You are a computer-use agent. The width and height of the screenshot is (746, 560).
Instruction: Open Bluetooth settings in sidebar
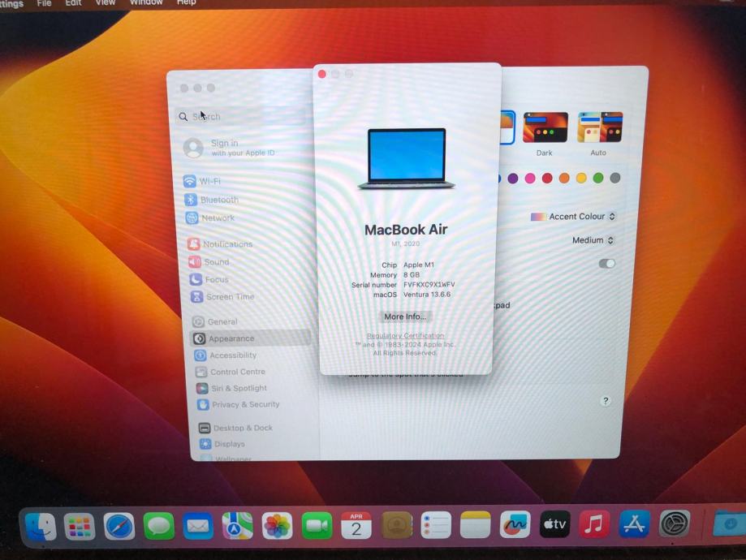click(211, 200)
